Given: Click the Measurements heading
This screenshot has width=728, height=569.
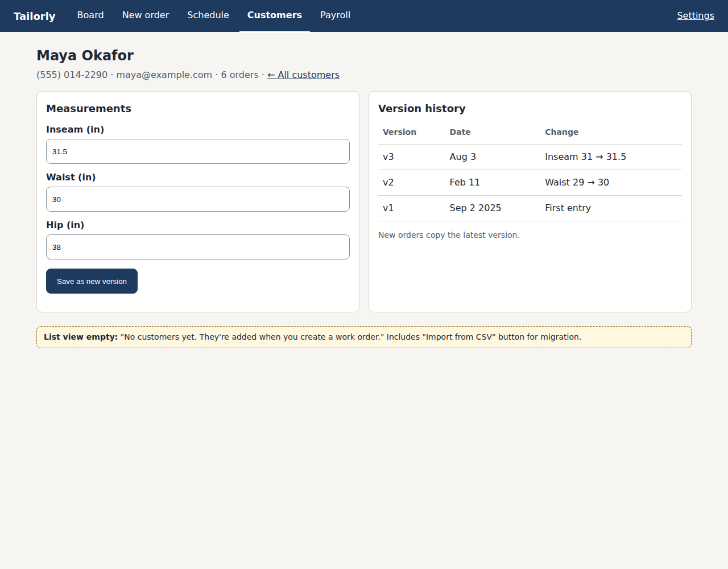Looking at the screenshot, I should point(89,109).
